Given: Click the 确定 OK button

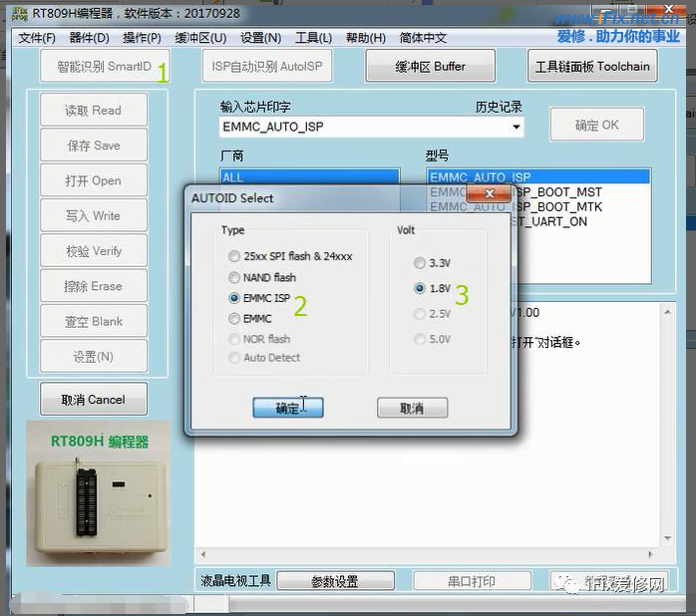Looking at the screenshot, I should coord(597,125).
